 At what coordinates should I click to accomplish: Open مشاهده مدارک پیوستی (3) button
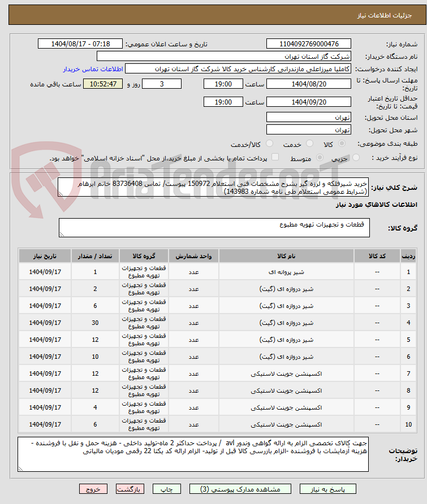click(240, 489)
